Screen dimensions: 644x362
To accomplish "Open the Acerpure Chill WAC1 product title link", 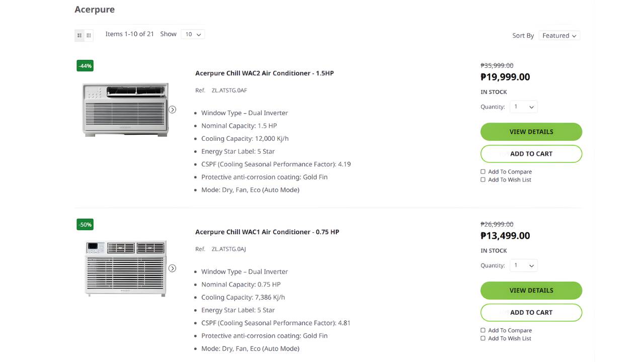I will 267,232.
